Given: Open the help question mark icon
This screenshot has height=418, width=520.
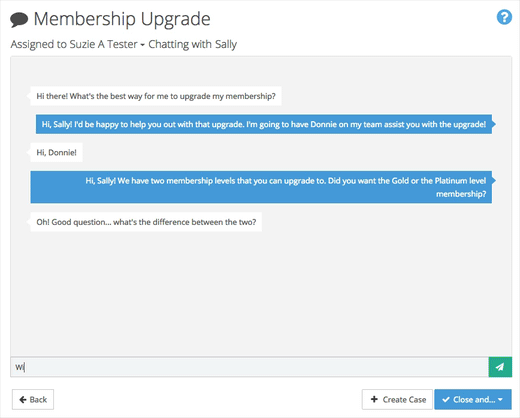Looking at the screenshot, I should click(504, 17).
